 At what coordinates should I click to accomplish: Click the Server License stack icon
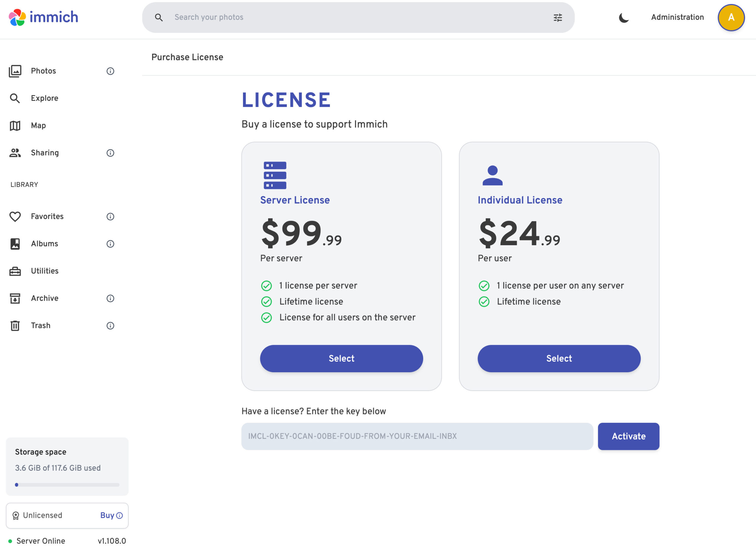click(275, 175)
